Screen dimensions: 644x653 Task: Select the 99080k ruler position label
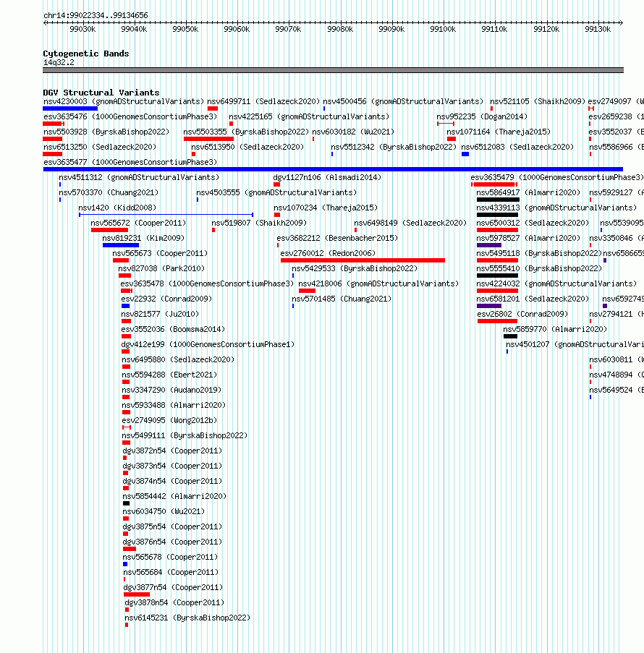(x=340, y=29)
